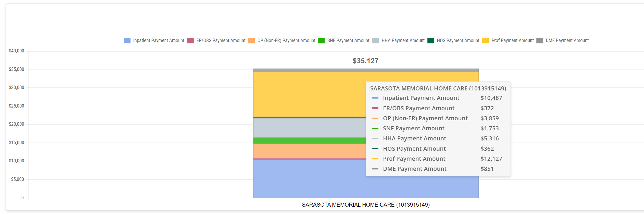Click the $35,127 total label
The image size is (644, 214).
(x=366, y=61)
